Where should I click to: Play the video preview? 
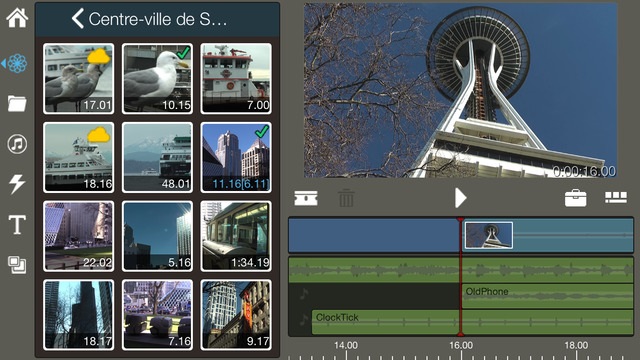[x=460, y=198]
